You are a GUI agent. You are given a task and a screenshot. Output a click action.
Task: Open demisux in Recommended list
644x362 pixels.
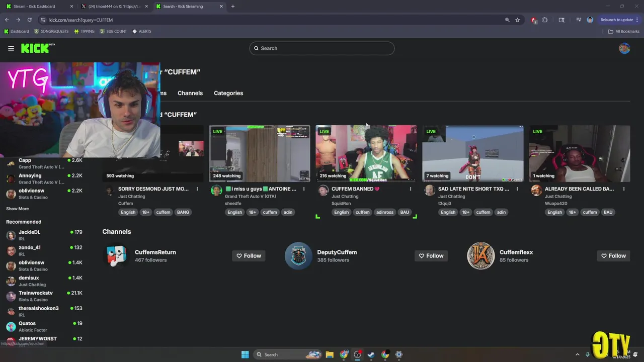click(44, 281)
